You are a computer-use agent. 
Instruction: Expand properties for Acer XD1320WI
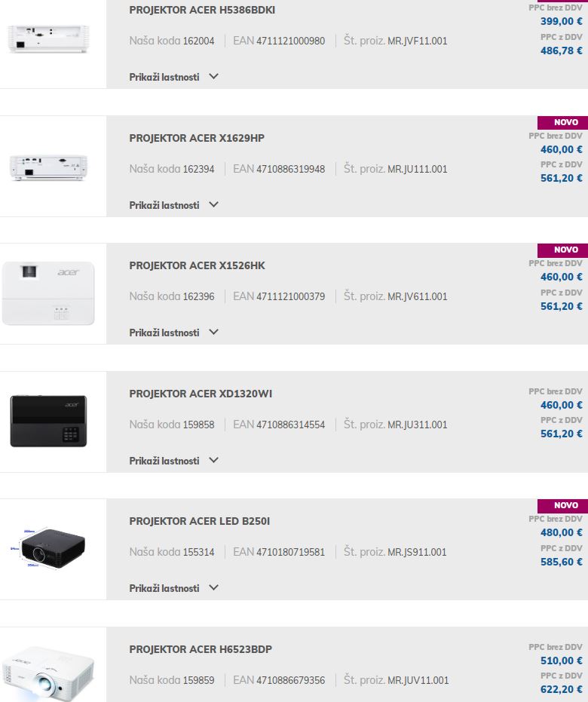[173, 461]
